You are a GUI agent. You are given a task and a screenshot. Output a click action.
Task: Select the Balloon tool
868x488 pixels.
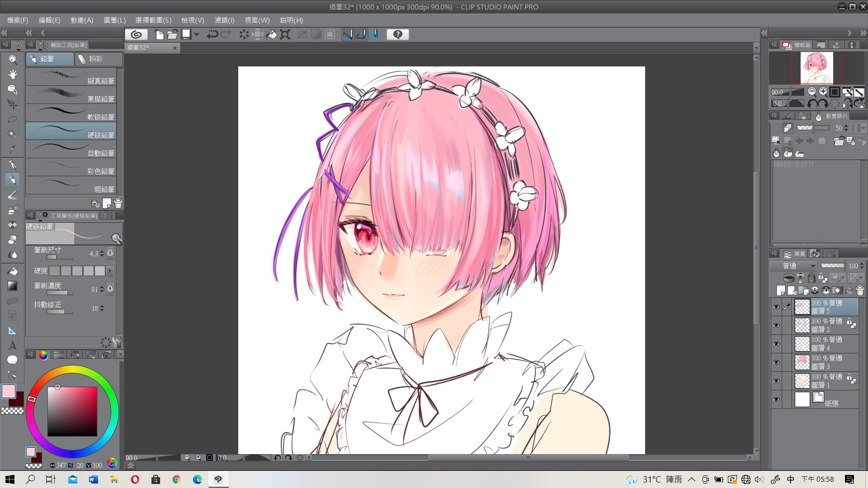(x=13, y=360)
